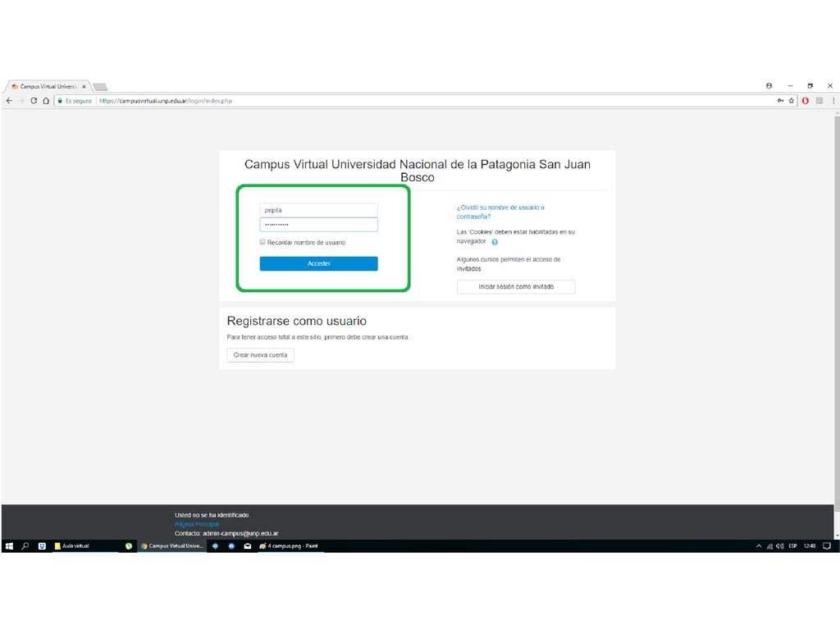Click the browser forward arrow
This screenshot has width=840, height=630.
21,101
